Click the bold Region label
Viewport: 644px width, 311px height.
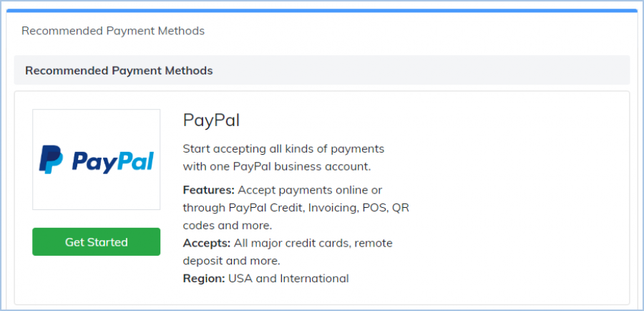click(x=204, y=278)
